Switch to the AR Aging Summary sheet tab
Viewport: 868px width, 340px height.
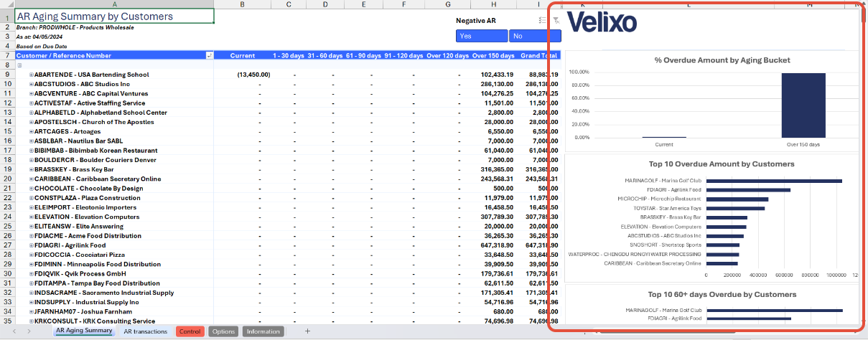coord(84,331)
